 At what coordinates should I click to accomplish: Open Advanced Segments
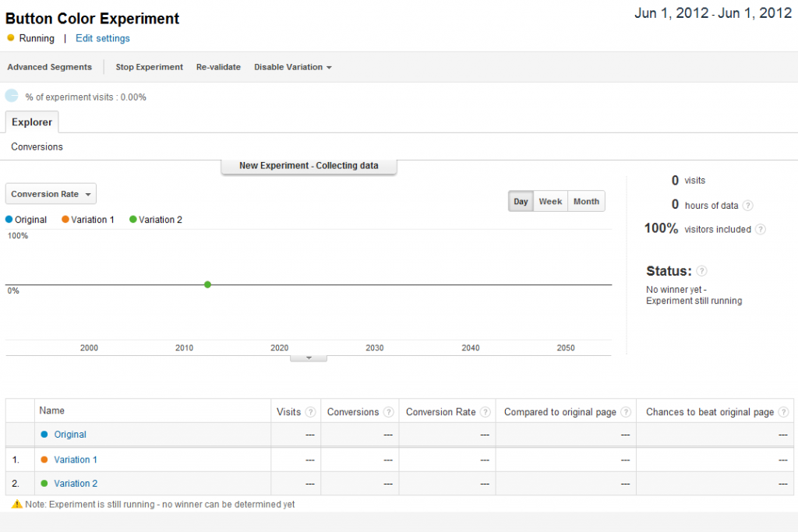click(50, 67)
